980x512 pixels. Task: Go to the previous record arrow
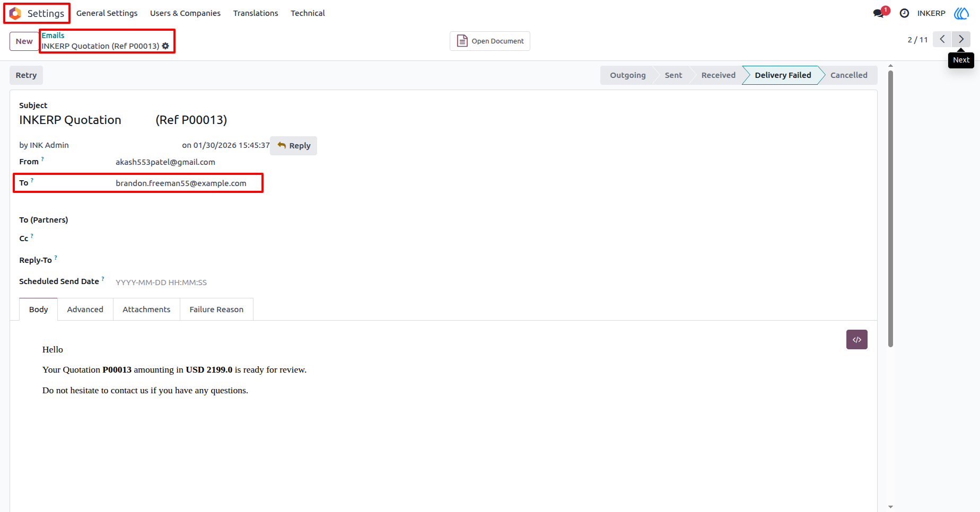[942, 39]
